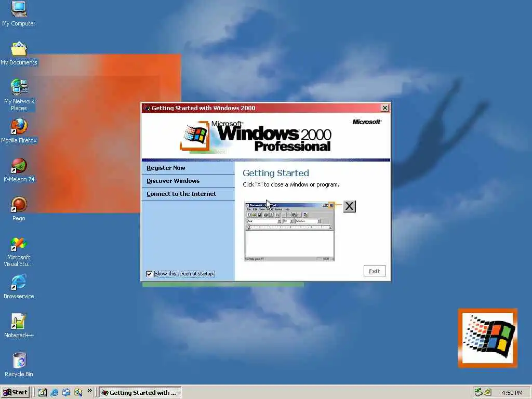
Task: Click the sample document window thumbnail
Action: pyautogui.click(x=289, y=232)
